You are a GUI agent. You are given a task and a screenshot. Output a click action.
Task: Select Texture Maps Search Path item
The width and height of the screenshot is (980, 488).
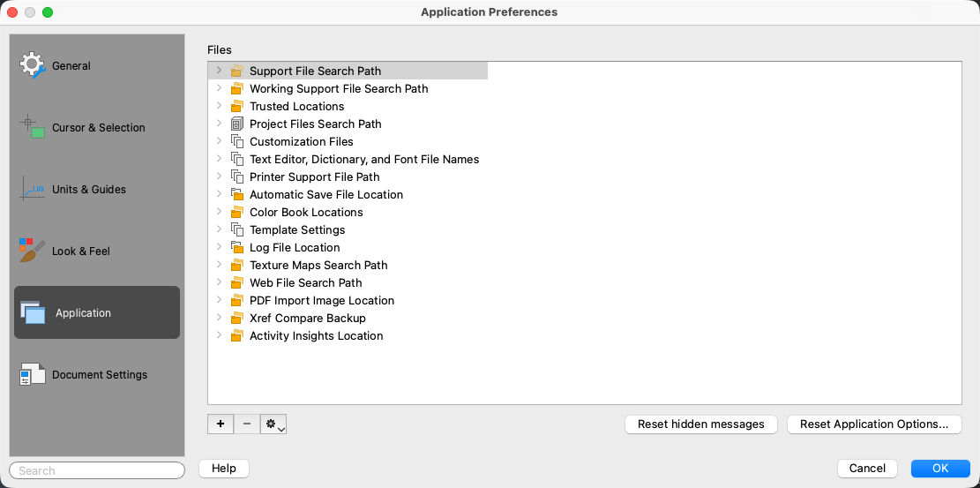(318, 265)
